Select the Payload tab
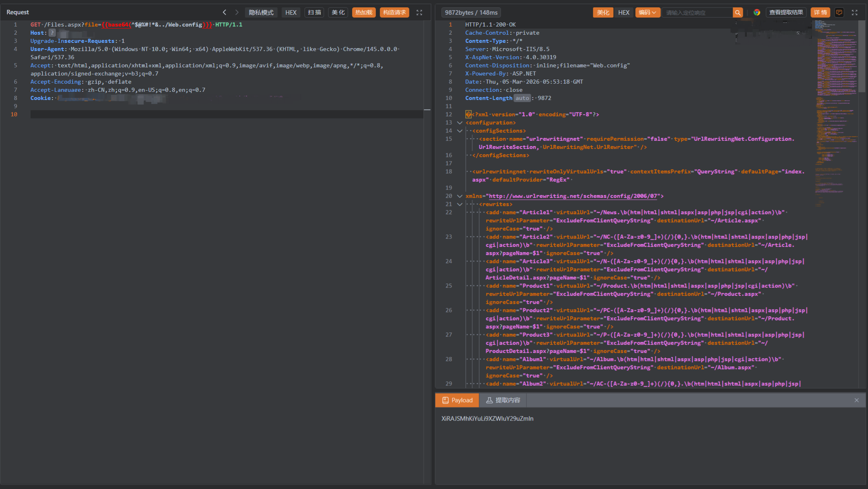 coord(457,400)
